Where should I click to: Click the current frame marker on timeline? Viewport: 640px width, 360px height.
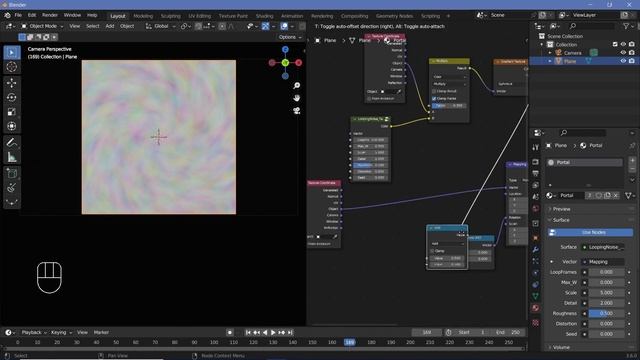tap(350, 342)
